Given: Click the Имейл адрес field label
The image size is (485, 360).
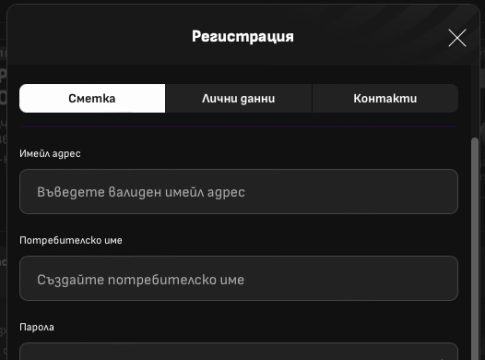Looking at the screenshot, I should pos(50,154).
